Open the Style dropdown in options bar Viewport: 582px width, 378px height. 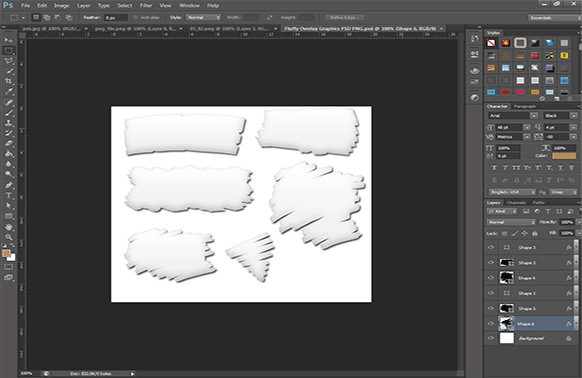click(x=203, y=17)
